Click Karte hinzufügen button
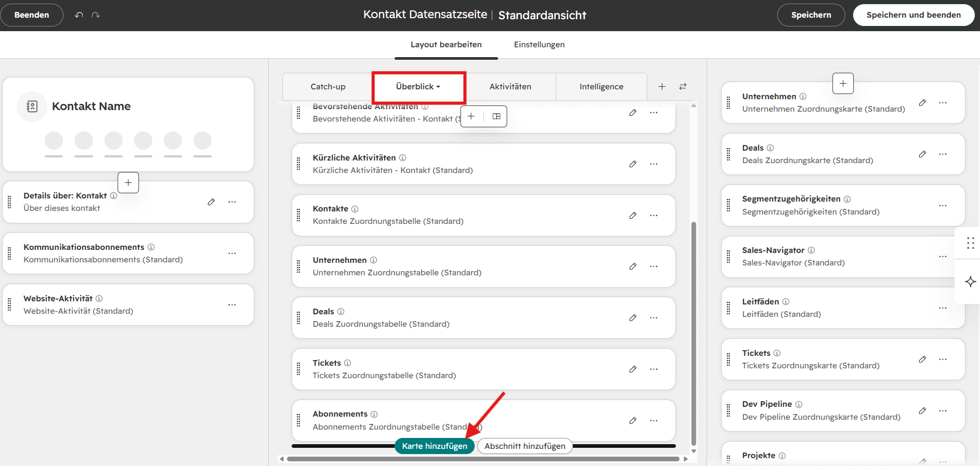The width and height of the screenshot is (980, 466). [x=435, y=446]
